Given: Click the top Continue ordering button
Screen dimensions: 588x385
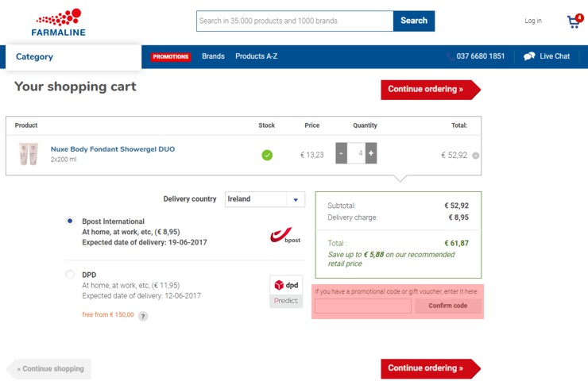Looking at the screenshot, I should point(431,90).
